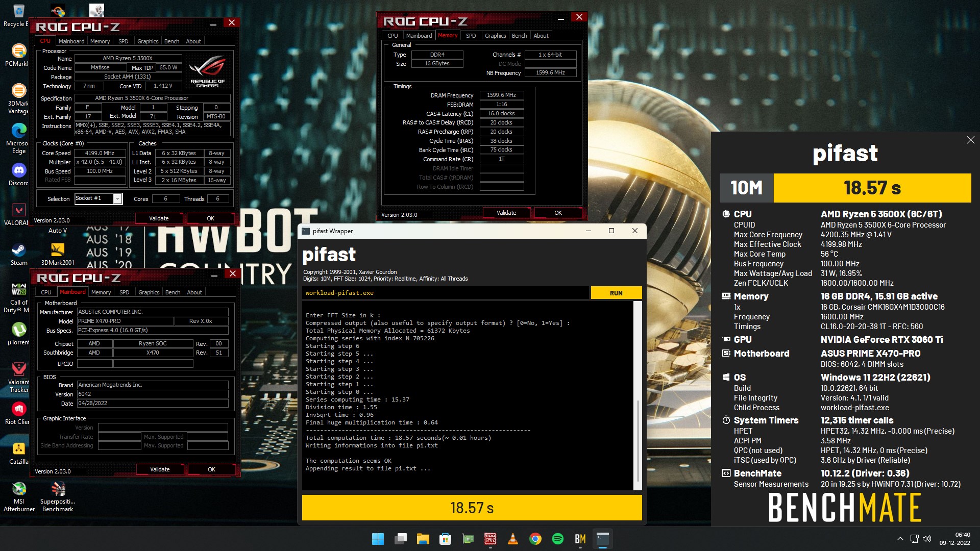Open Spotify from the taskbar
This screenshot has width=980, height=551.
pos(558,539)
